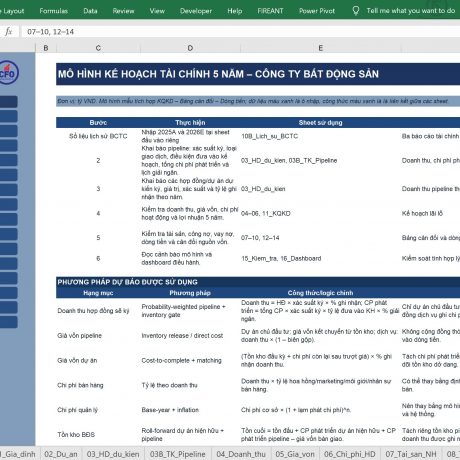460x460 pixels.
Task: Open the Developer ribbon tab
Action: (x=196, y=11)
